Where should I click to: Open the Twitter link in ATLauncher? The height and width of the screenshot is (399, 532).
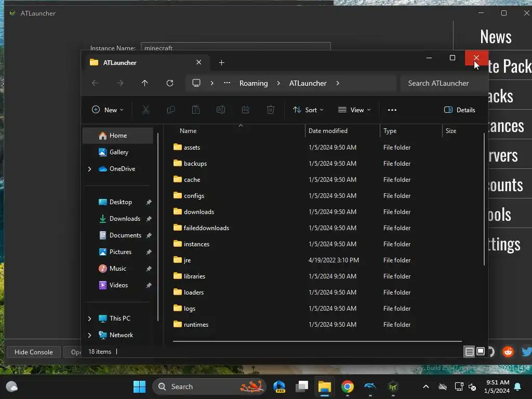527,352
